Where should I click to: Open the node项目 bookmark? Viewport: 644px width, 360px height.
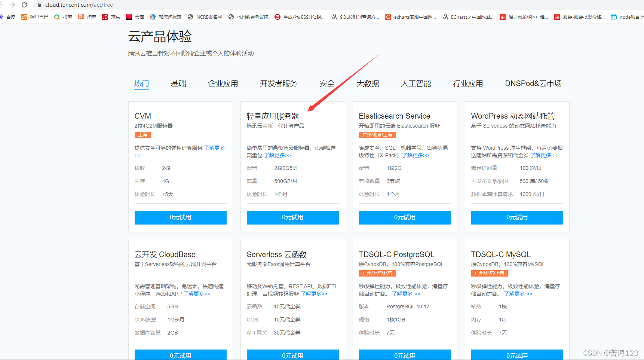coord(627,17)
